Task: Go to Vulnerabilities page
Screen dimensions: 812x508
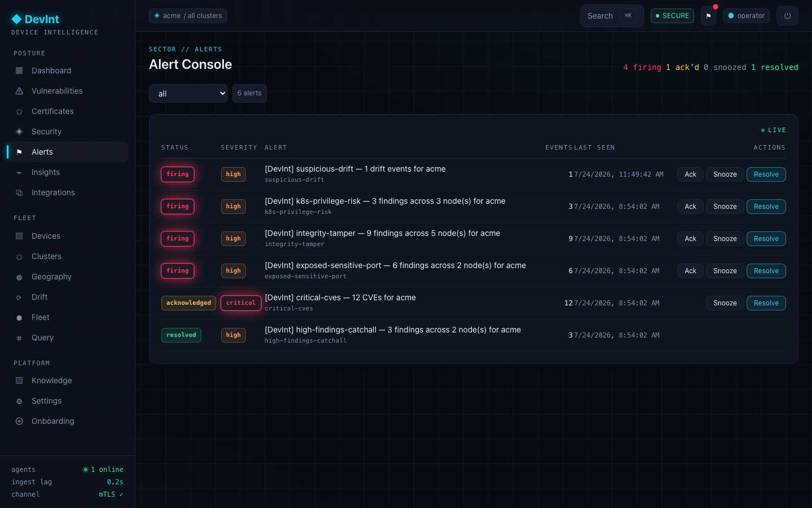Action: click(x=68, y=91)
